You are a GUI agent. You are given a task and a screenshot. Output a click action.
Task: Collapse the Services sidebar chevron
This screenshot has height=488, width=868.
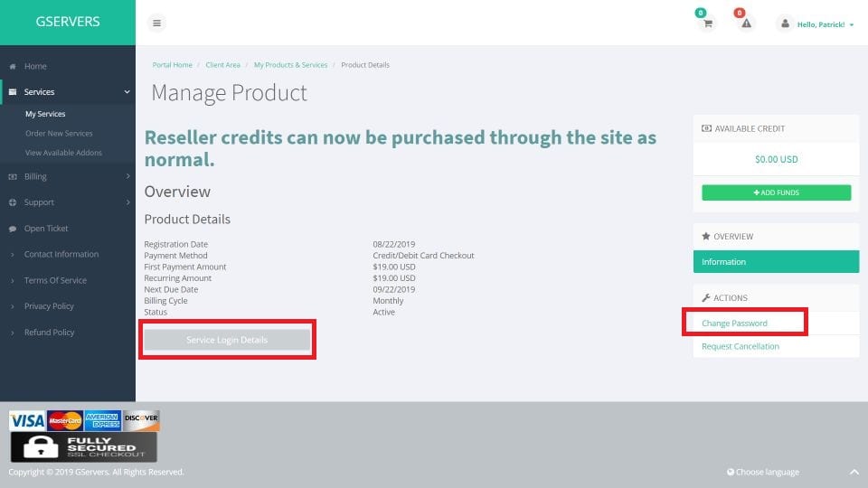coord(127,92)
